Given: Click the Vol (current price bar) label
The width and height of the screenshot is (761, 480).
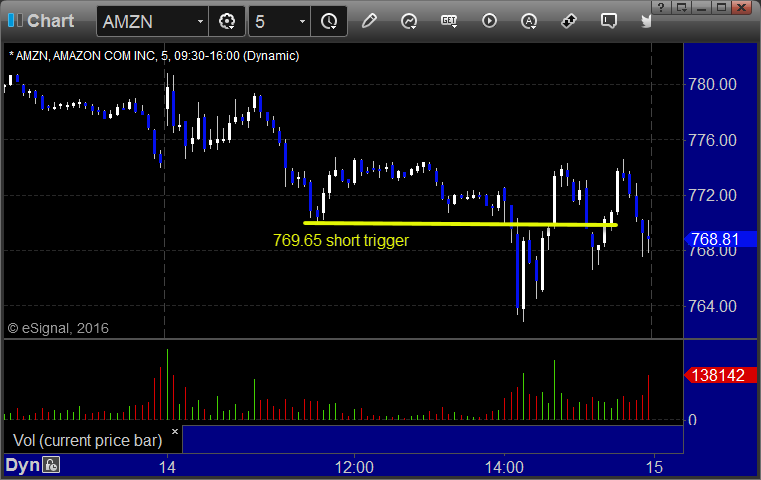Looking at the screenshot, I should click(x=87, y=440).
